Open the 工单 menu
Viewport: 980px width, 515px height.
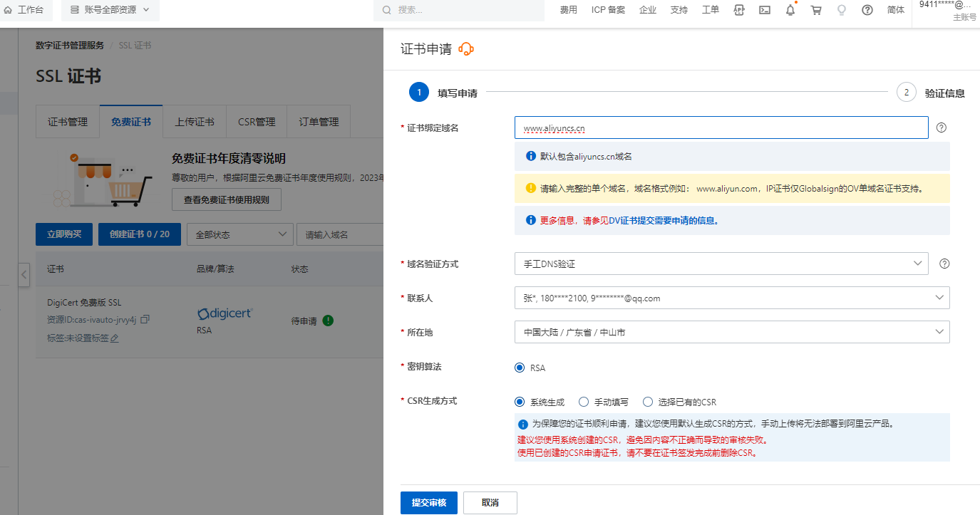click(x=711, y=10)
